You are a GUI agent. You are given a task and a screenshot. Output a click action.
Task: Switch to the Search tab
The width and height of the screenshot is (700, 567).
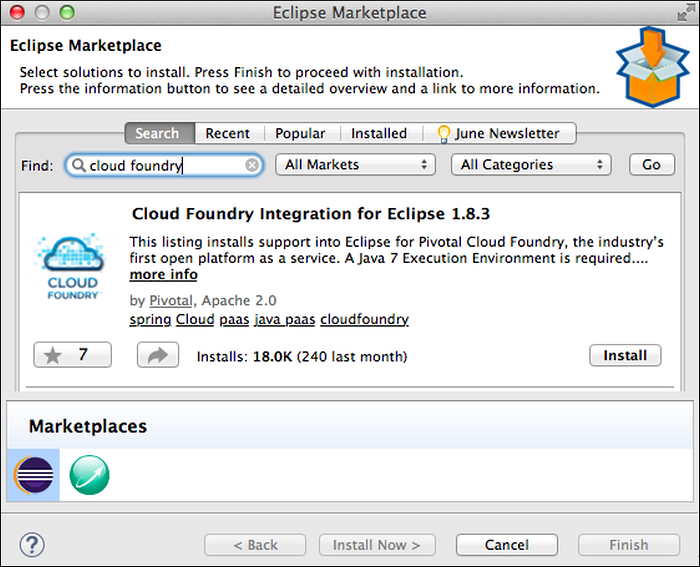160,133
